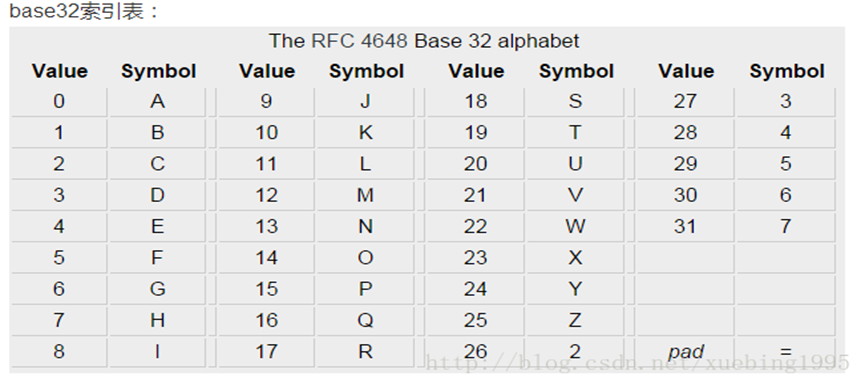Select the '=' padding symbol cell

click(786, 352)
